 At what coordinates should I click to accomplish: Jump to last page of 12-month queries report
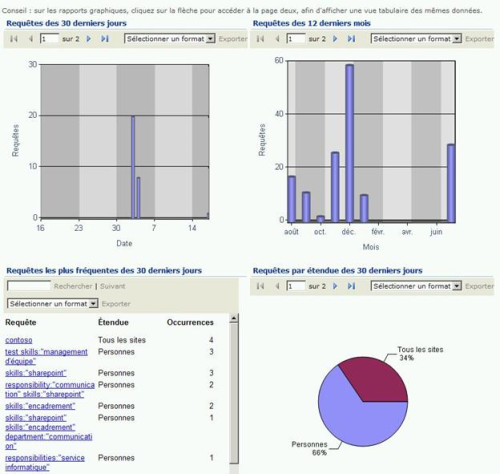351,39
